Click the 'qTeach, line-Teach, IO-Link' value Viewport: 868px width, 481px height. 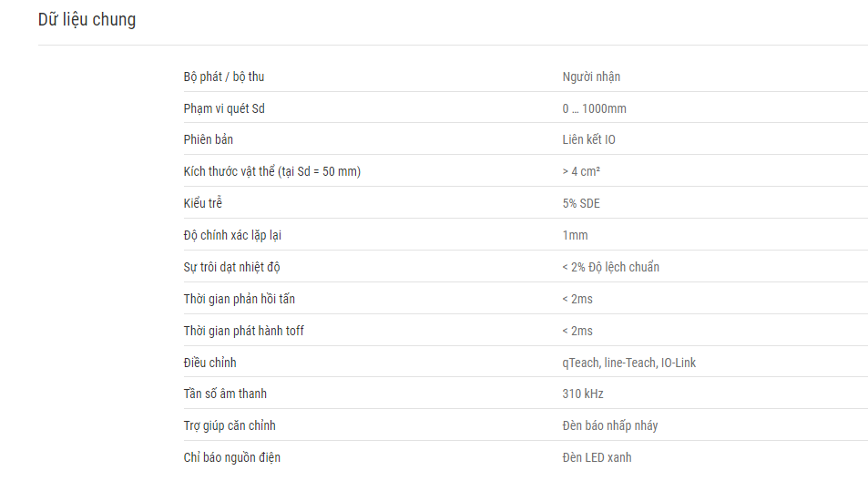tap(628, 363)
